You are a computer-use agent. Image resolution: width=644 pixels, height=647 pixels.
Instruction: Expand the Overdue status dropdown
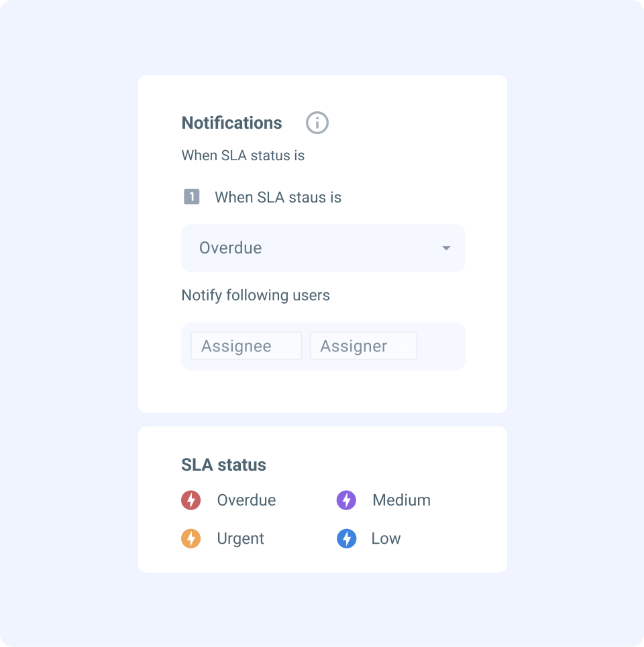coord(323,248)
